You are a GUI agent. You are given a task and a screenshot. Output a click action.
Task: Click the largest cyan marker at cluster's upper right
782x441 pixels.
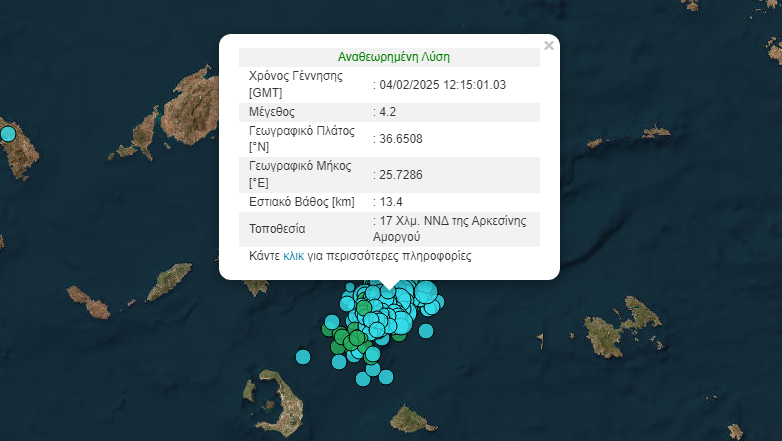(x=427, y=293)
